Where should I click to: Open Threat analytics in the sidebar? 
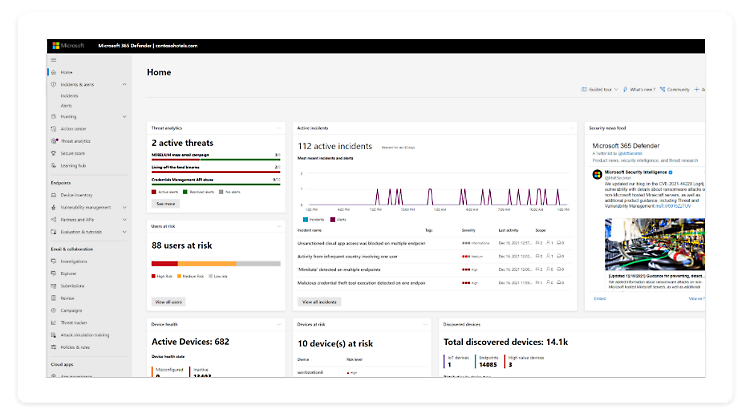75,141
